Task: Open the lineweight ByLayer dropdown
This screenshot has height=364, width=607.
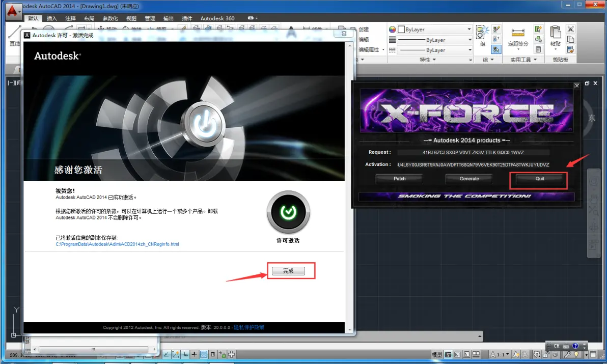Action: click(470, 40)
